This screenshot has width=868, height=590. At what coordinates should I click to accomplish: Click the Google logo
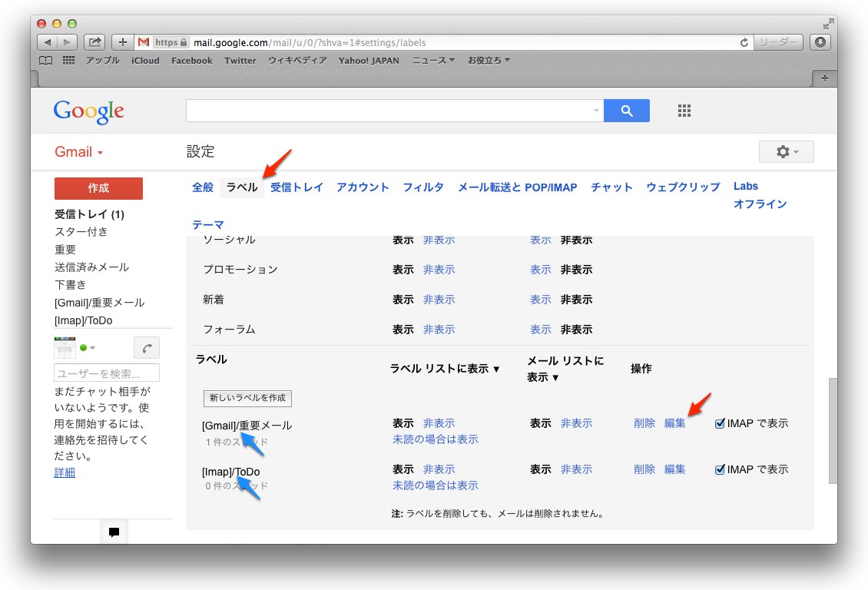pyautogui.click(x=88, y=112)
